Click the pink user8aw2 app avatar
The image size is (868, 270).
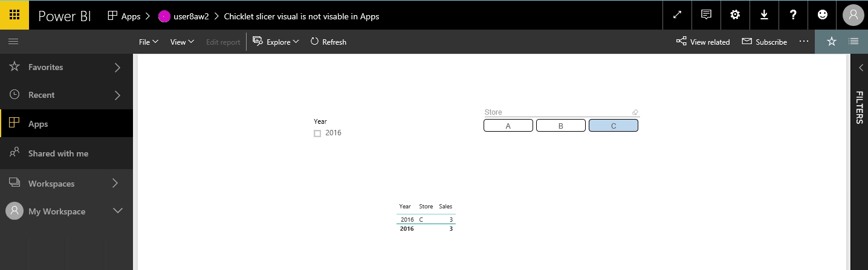point(164,16)
